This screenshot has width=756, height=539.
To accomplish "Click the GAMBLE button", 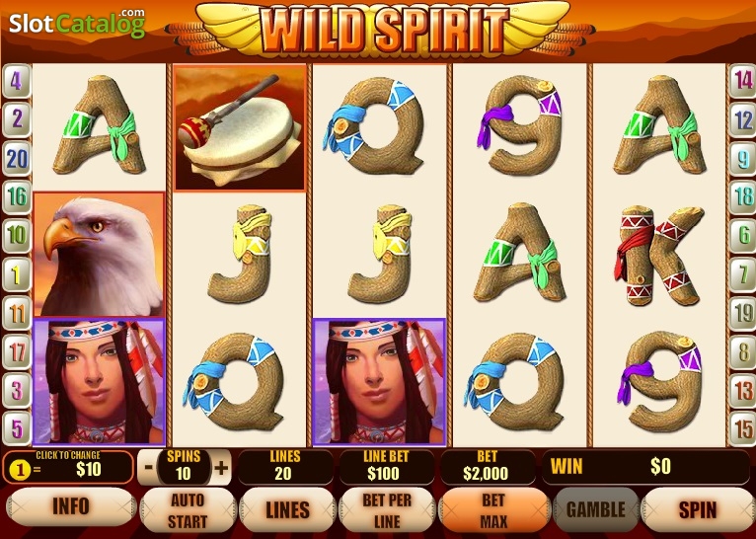I will coord(596,509).
